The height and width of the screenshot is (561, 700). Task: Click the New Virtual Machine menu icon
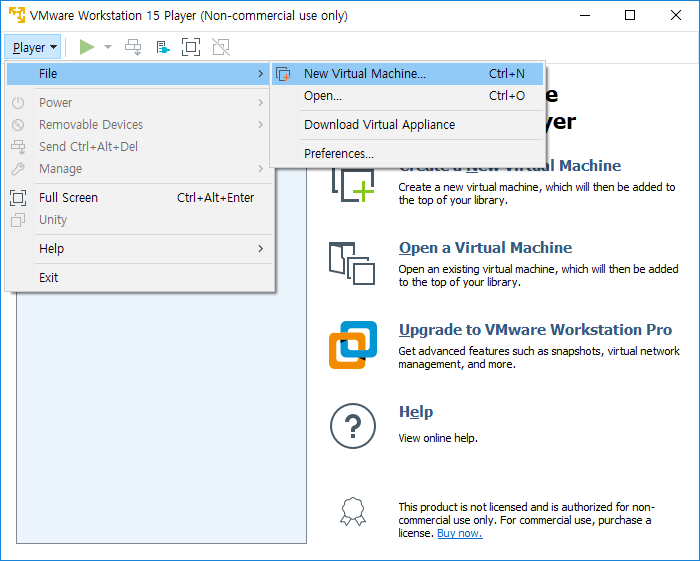pos(283,74)
